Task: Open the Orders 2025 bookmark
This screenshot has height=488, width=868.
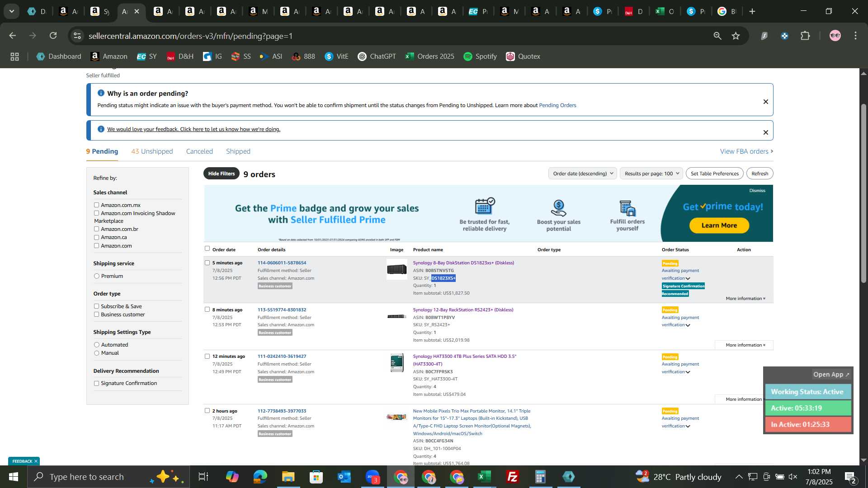Action: click(x=429, y=56)
